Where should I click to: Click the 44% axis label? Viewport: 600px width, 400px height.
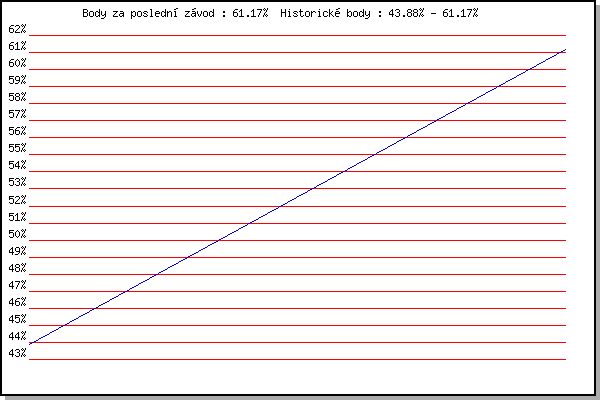pyautogui.click(x=17, y=336)
